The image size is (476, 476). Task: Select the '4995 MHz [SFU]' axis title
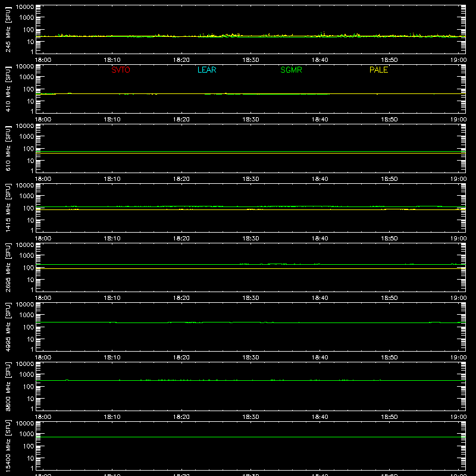click(8, 327)
